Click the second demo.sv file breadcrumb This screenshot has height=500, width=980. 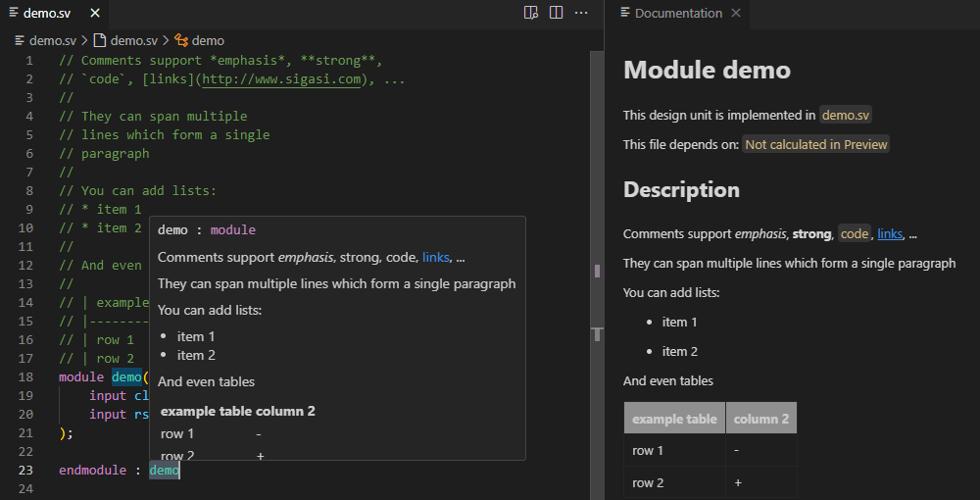(133, 40)
